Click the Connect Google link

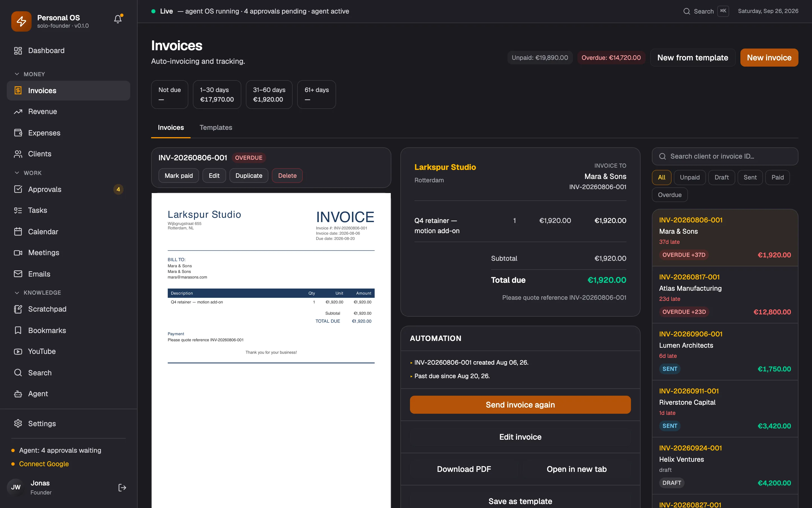click(x=44, y=464)
